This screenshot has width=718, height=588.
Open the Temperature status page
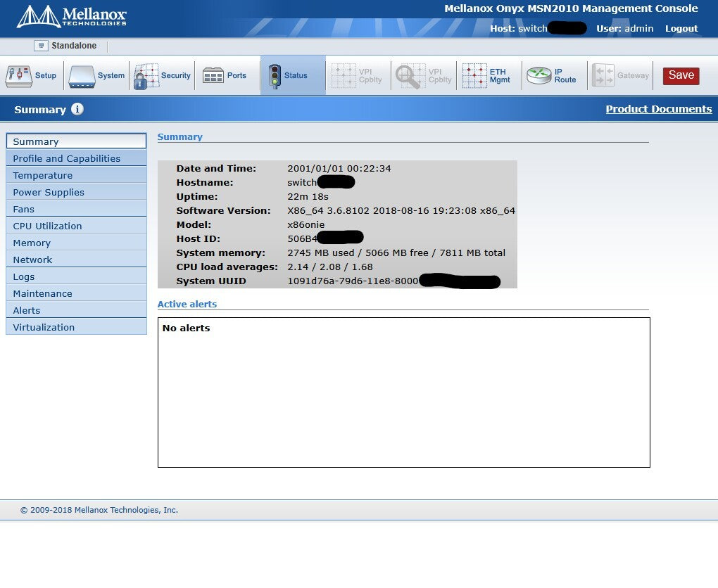(42, 175)
